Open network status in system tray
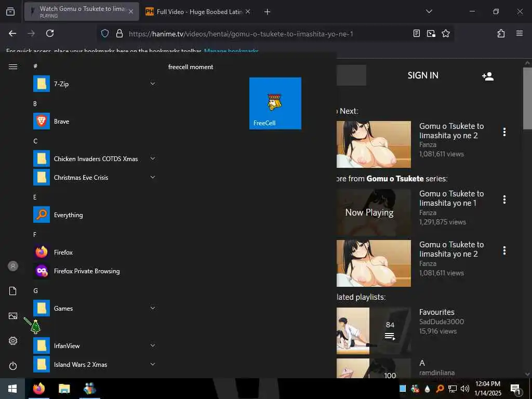The image size is (532, 399). 453,389
